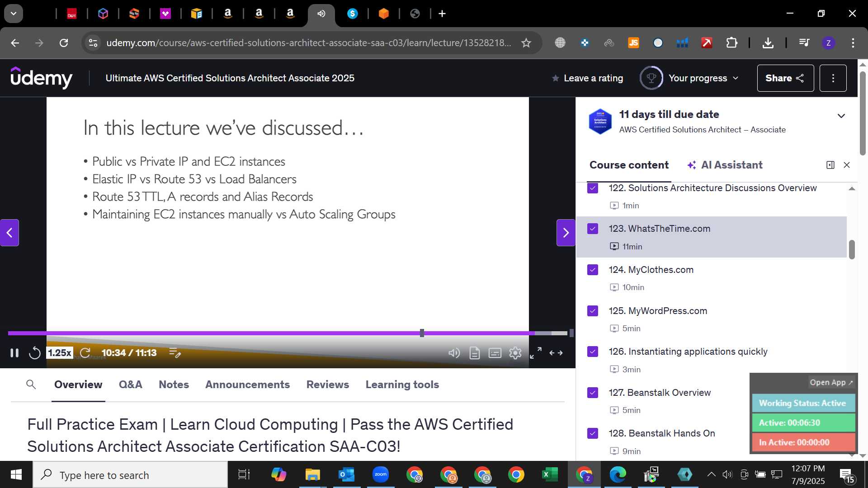Toggle checkbox for 128 Beanstalk Hands On

click(593, 433)
